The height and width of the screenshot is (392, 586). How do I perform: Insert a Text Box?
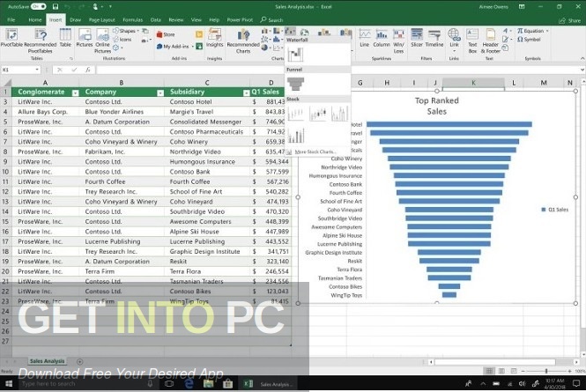pyautogui.click(x=472, y=41)
